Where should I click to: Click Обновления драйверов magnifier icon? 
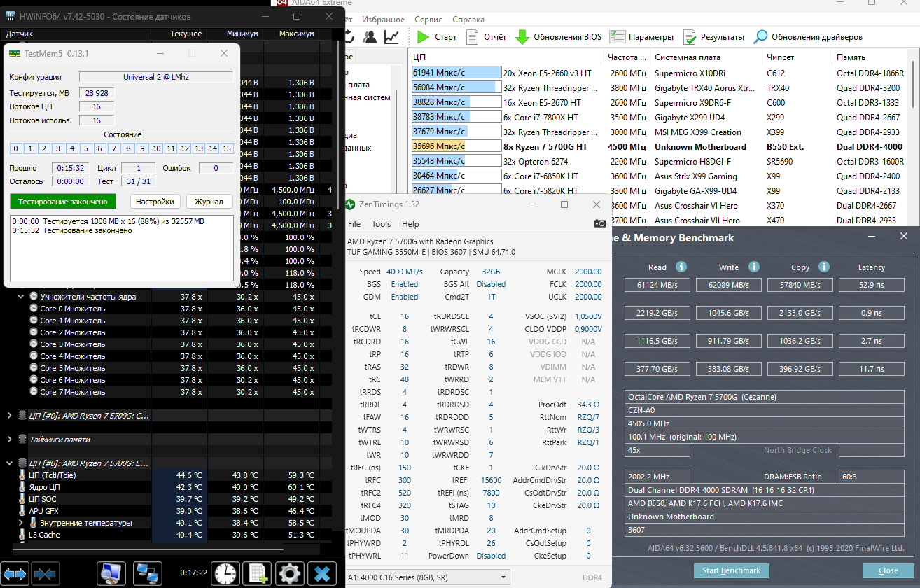[760, 37]
